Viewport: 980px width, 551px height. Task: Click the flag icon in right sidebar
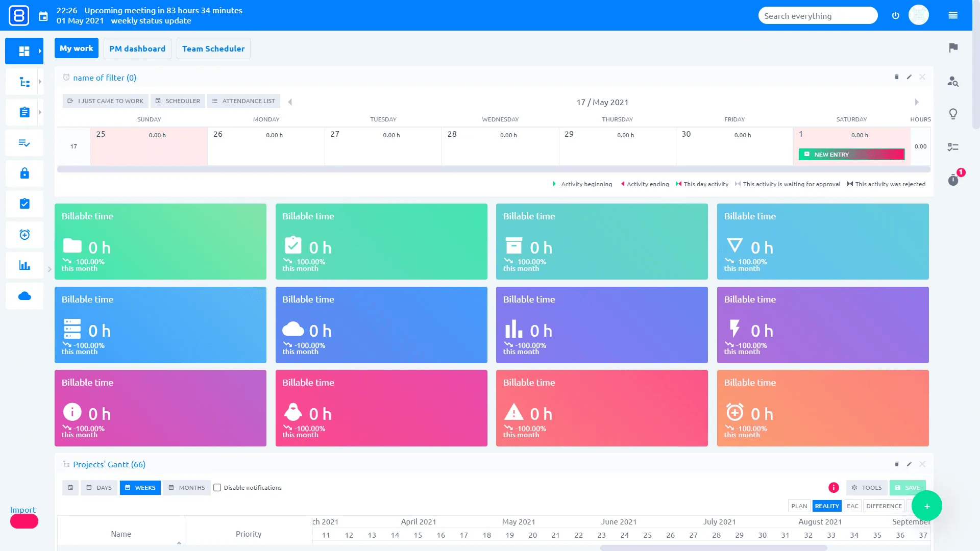pyautogui.click(x=952, y=47)
